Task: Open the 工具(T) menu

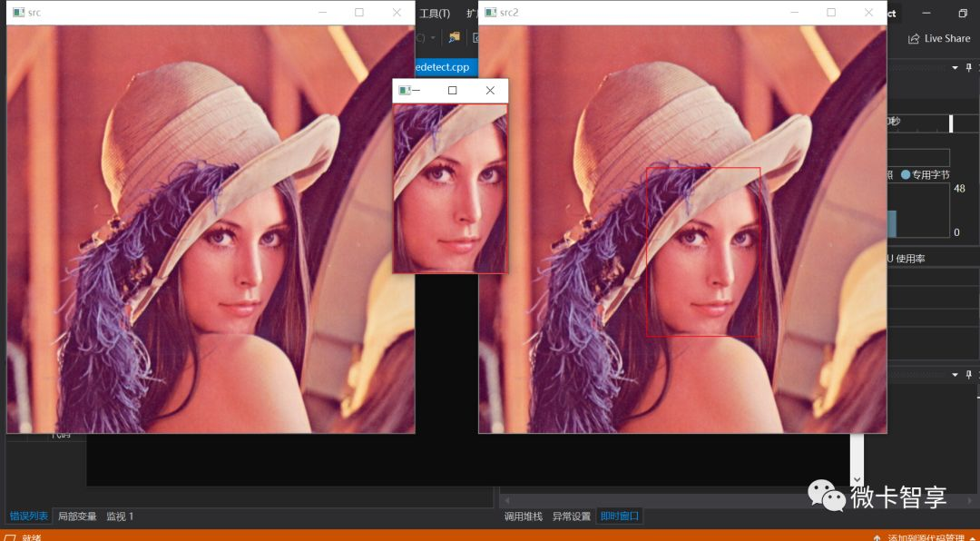Action: 435,13
